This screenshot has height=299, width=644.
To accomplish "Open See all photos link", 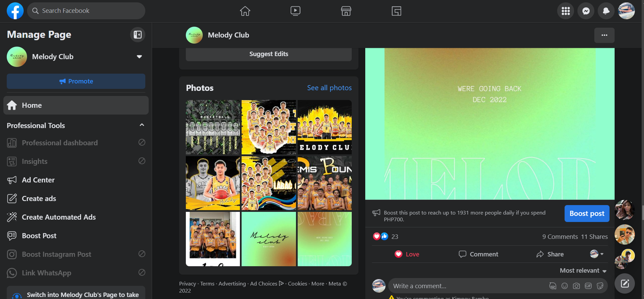I will pyautogui.click(x=329, y=88).
